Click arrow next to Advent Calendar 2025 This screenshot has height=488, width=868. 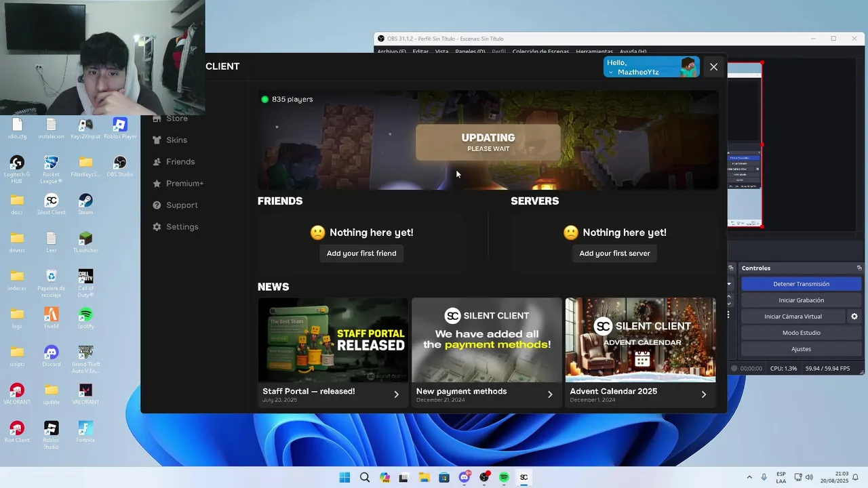[x=703, y=394]
